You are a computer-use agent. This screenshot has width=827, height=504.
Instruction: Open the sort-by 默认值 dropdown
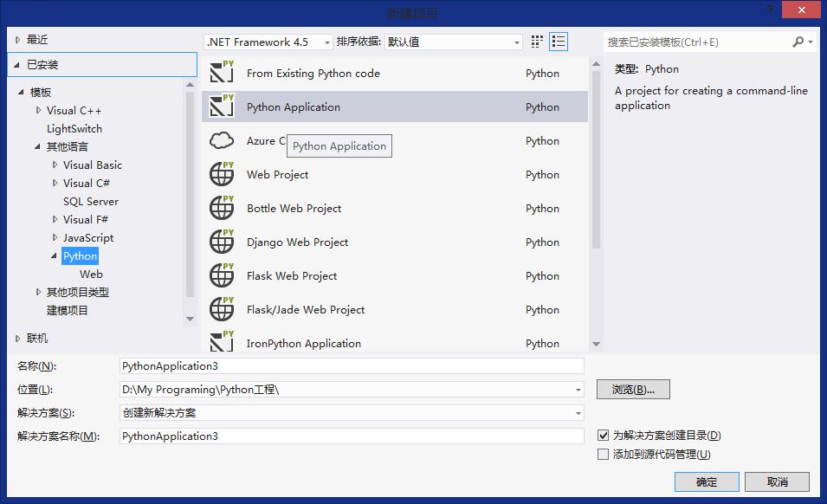[x=454, y=42]
